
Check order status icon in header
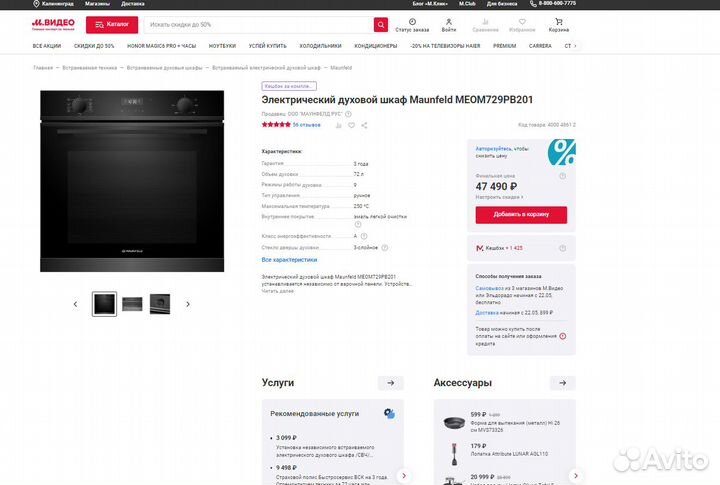tap(412, 25)
